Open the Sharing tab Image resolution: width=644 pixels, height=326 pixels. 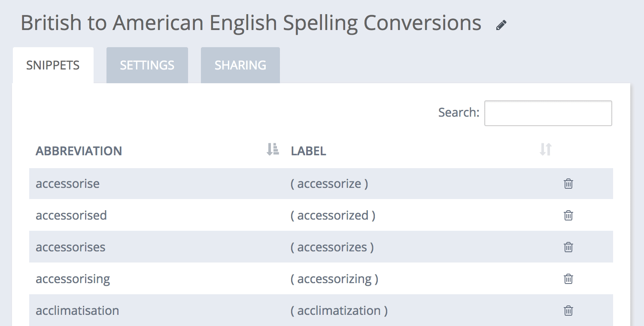[x=240, y=65]
